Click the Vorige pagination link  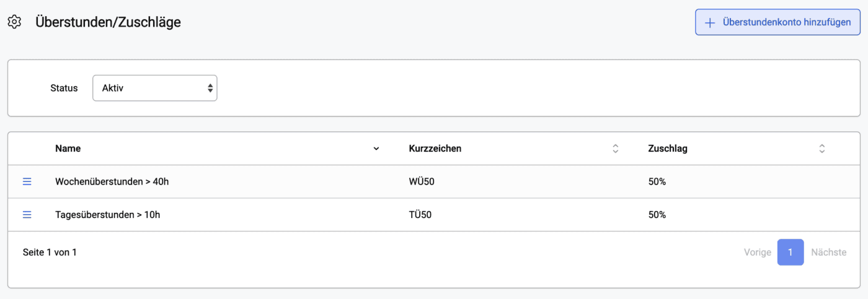[x=758, y=252]
